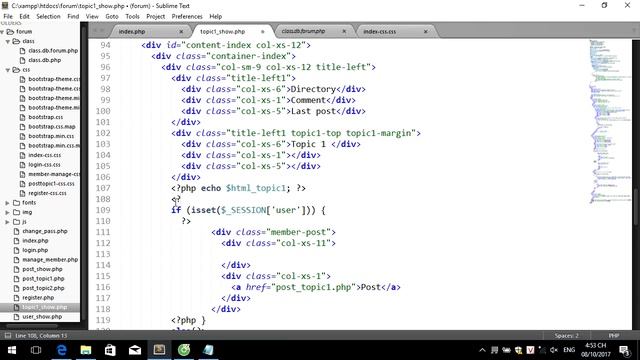Expand the js folder
The image size is (640, 360).
(8, 222)
